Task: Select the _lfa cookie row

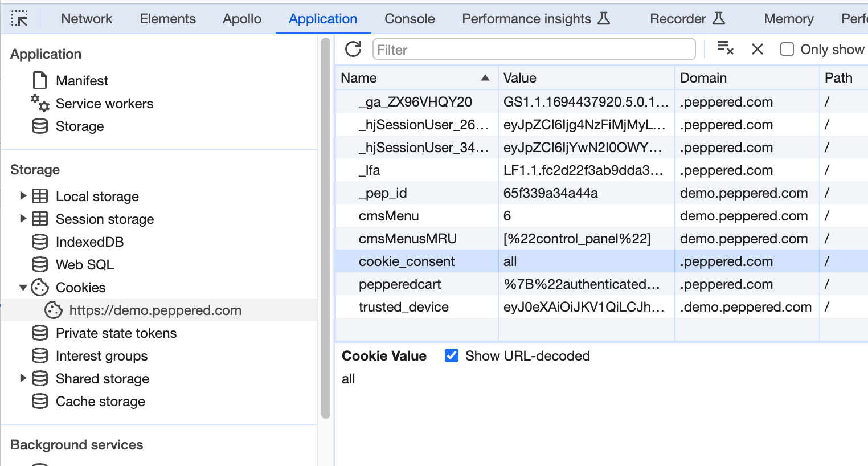Action: tap(602, 170)
